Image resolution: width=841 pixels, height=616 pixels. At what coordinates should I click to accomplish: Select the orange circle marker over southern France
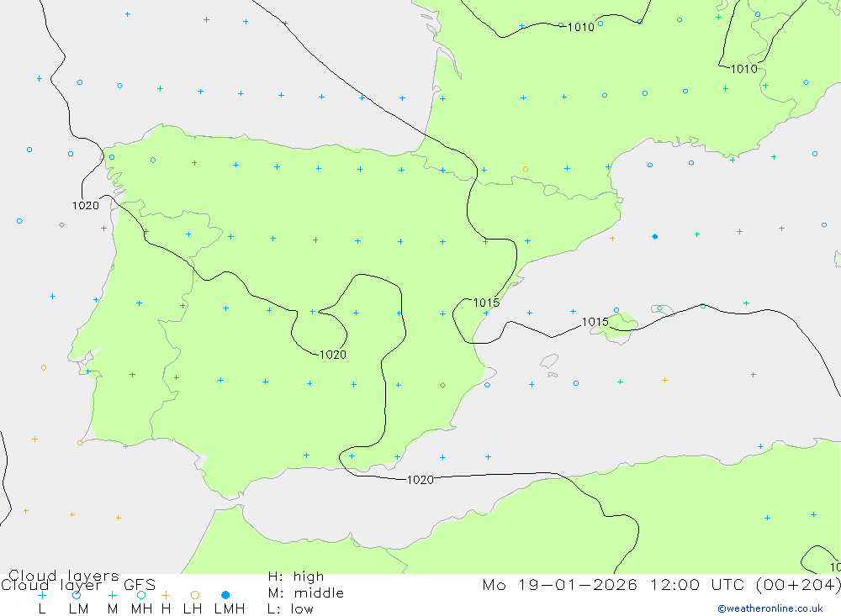point(526,170)
